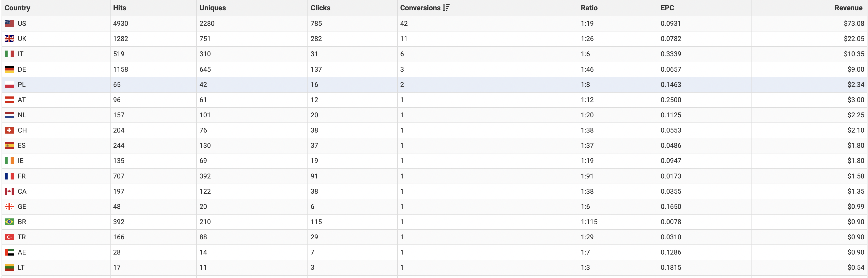This screenshot has height=278, width=868.
Task: Click the Brazil flag icon
Action: 9,222
